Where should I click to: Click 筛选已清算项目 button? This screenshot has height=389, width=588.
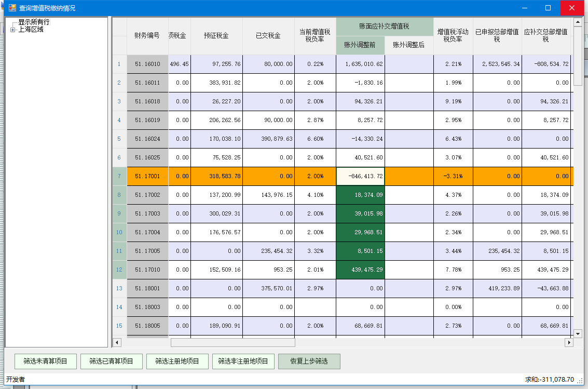(x=112, y=361)
